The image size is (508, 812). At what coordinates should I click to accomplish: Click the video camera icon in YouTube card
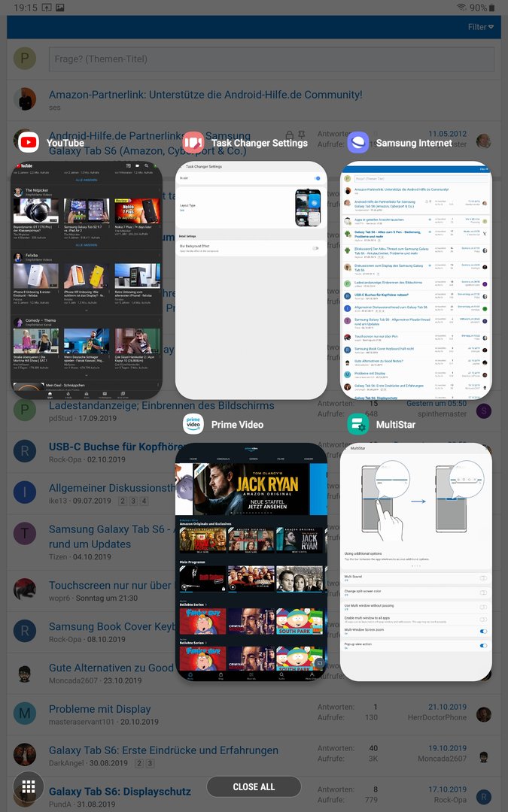137,165
